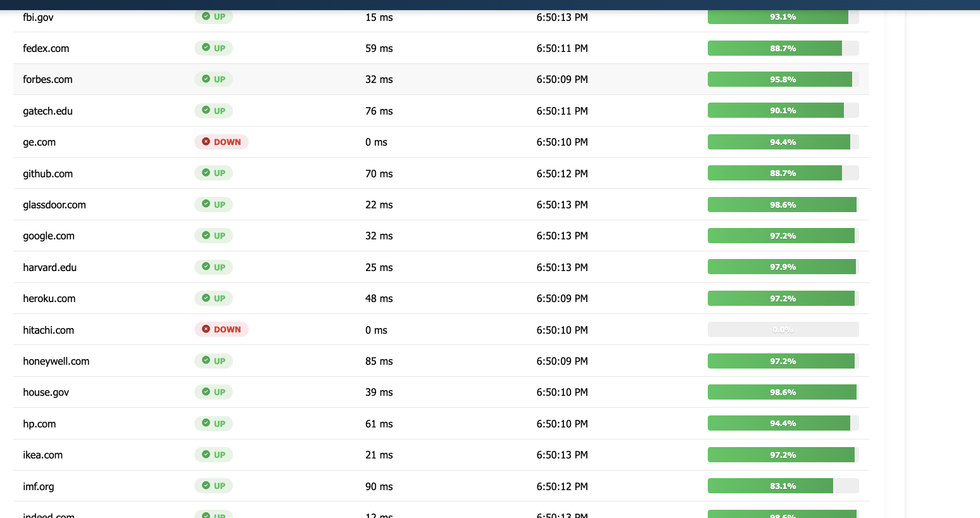Image resolution: width=980 pixels, height=518 pixels.
Task: Click the 90.1% uptime bar for gatech.edu
Action: coord(783,110)
